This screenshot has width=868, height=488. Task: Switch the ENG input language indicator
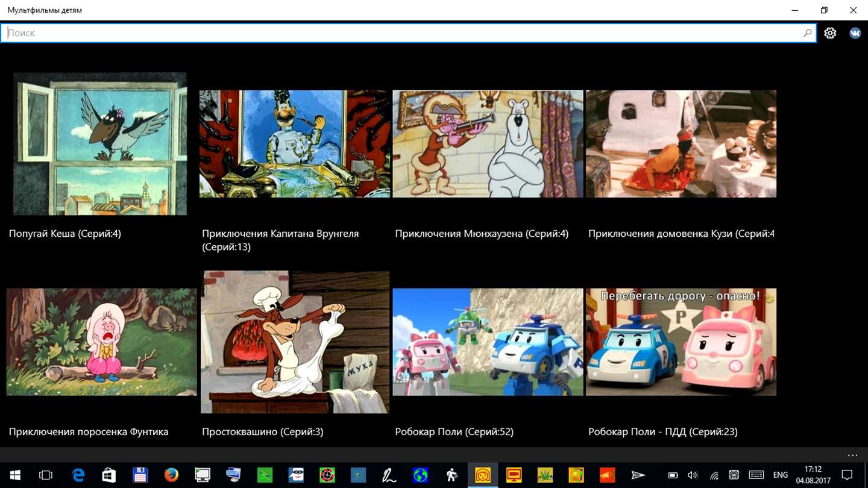(x=781, y=475)
